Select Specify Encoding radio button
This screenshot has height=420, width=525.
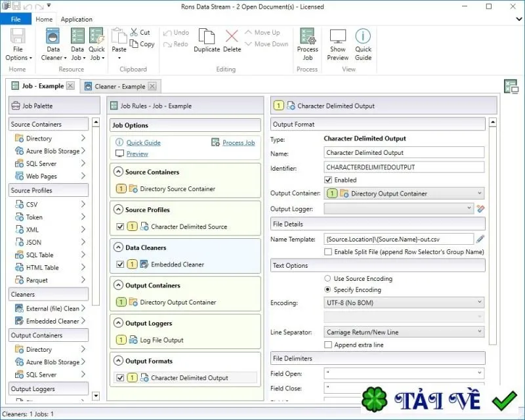coord(327,289)
